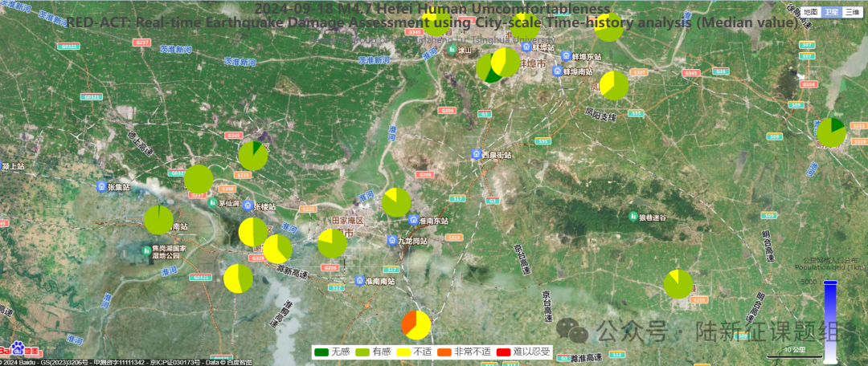Open the Baidu logo link
The height and width of the screenshot is (366, 868).
[x=20, y=350]
